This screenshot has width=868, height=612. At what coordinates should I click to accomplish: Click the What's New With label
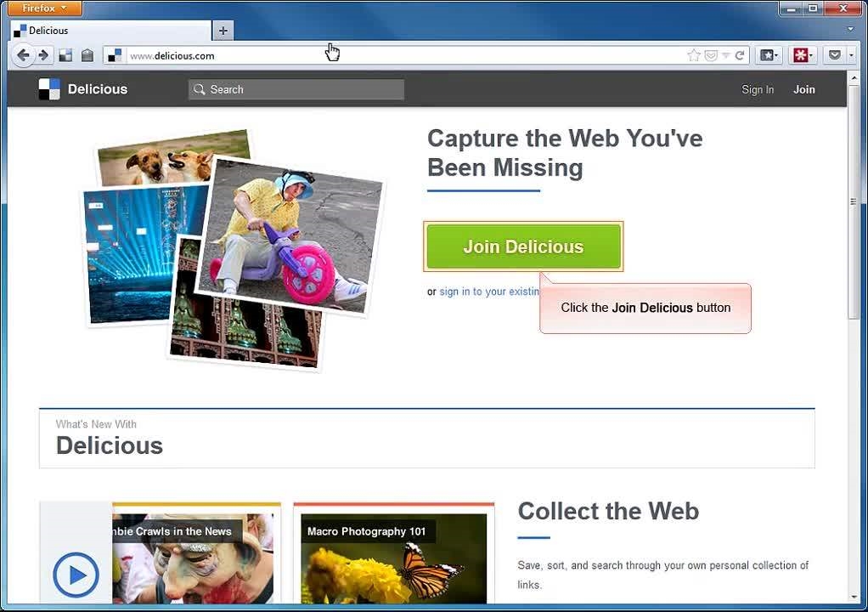[96, 424]
